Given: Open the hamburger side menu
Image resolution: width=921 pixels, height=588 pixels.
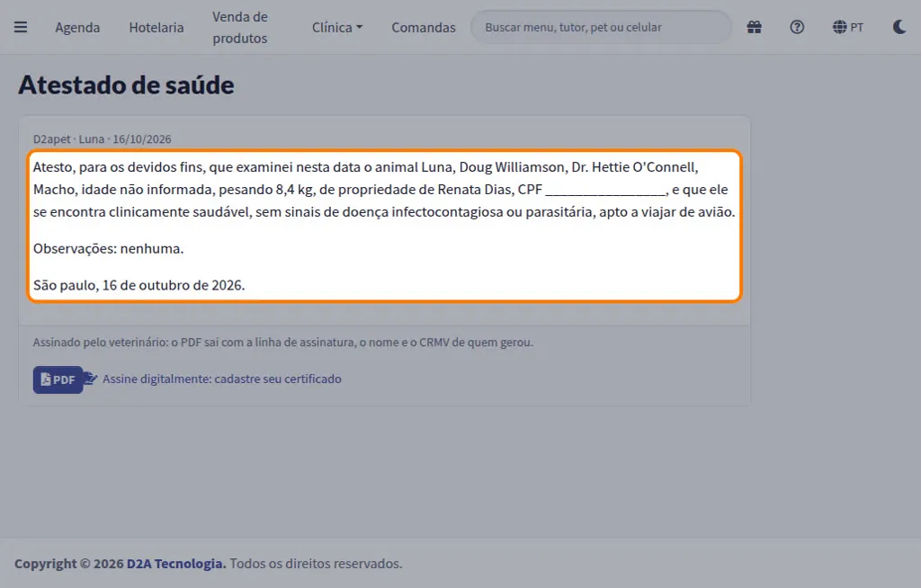Looking at the screenshot, I should (21, 27).
